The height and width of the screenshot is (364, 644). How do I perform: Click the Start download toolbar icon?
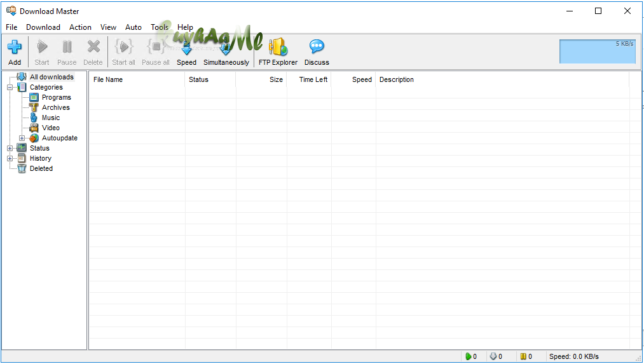coord(42,47)
